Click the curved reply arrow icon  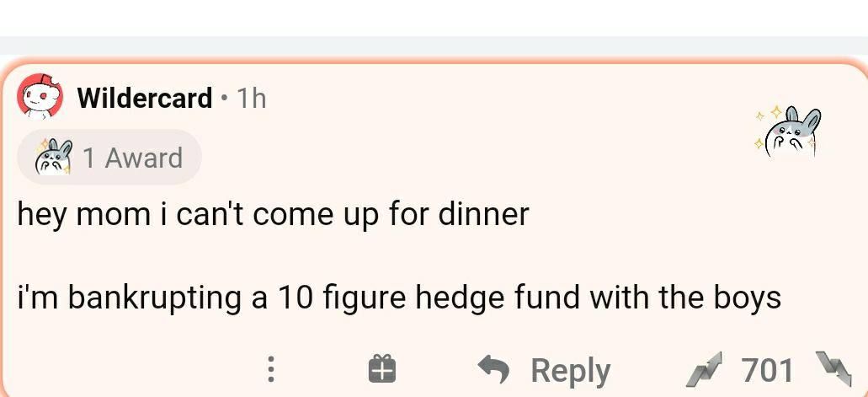(493, 369)
